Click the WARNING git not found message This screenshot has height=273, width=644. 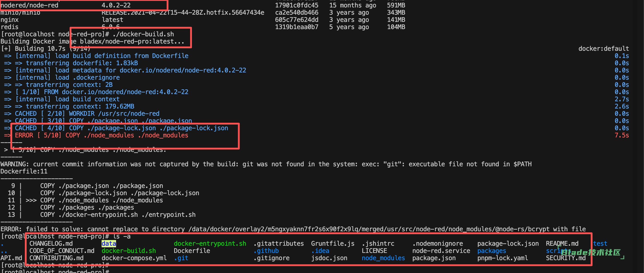(266, 164)
